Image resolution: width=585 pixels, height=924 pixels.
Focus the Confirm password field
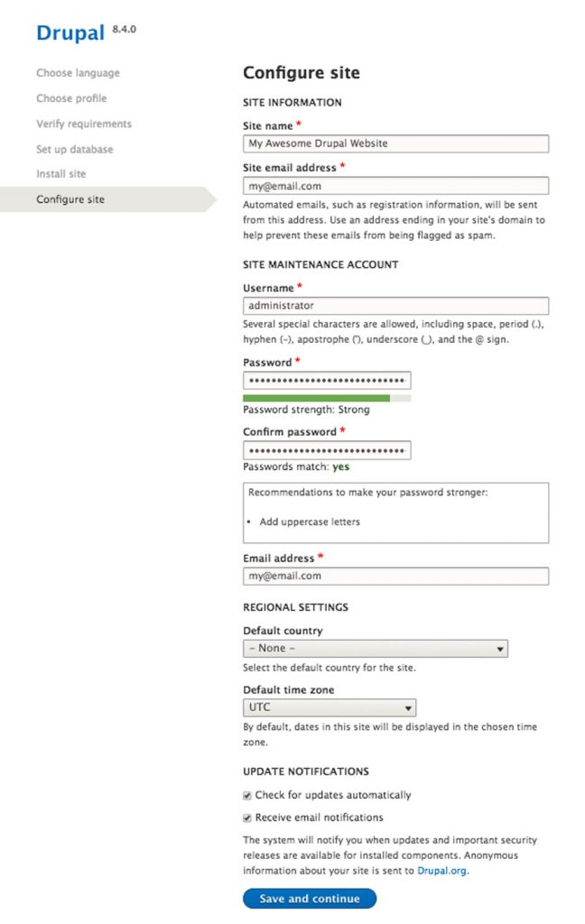327,450
